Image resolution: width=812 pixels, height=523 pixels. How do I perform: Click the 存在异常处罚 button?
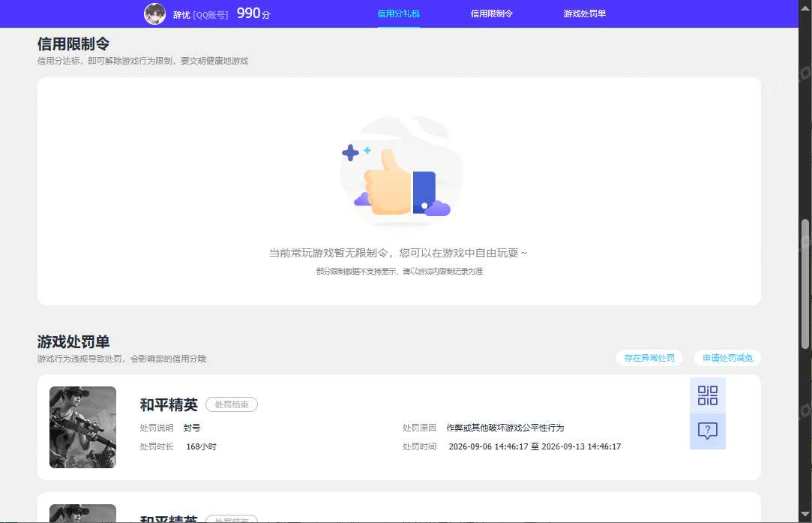(649, 358)
